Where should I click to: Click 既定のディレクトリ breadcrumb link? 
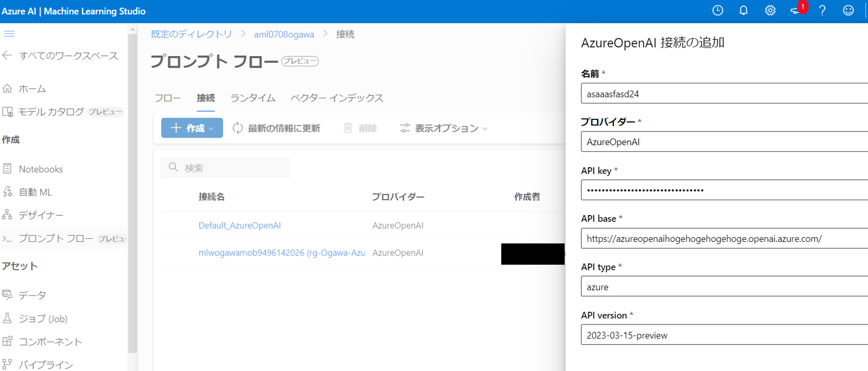pos(191,34)
